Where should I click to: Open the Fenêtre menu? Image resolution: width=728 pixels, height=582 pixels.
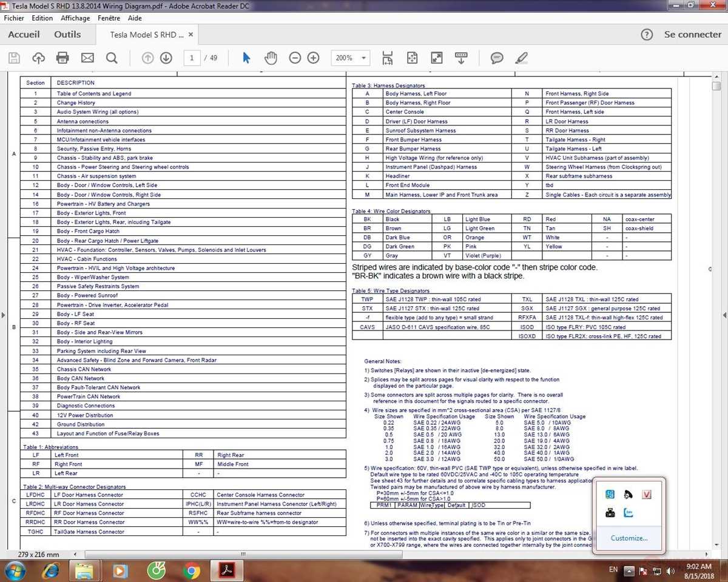point(109,18)
